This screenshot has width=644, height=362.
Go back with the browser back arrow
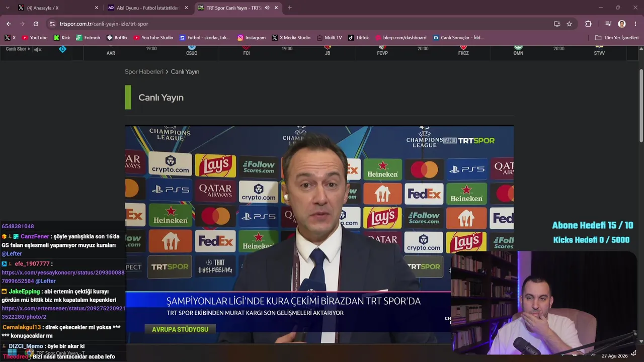pos(9,24)
